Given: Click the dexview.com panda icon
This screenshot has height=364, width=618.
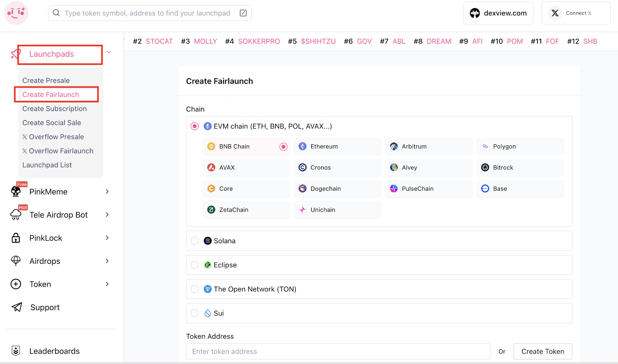Looking at the screenshot, I should (x=475, y=13).
